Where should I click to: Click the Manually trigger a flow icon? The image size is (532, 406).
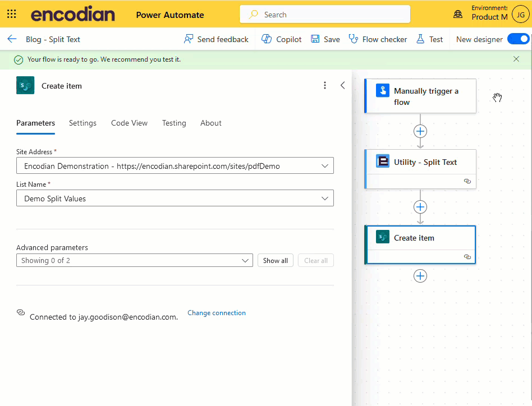tap(382, 91)
